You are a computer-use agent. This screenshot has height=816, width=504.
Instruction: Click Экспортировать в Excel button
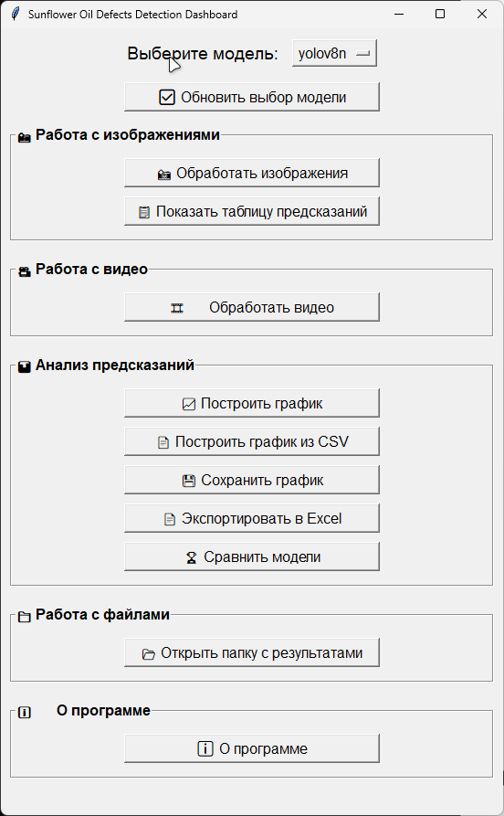pyautogui.click(x=252, y=518)
